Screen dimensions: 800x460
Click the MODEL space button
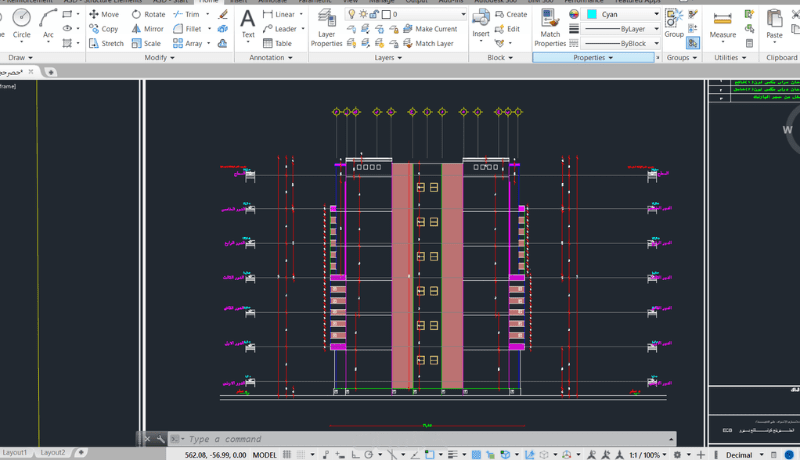[264, 454]
